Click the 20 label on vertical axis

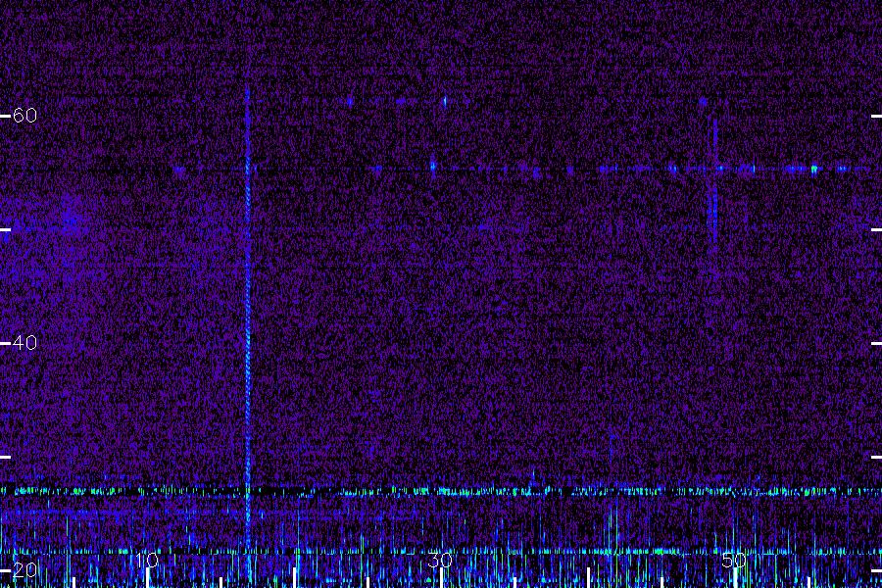(24, 570)
